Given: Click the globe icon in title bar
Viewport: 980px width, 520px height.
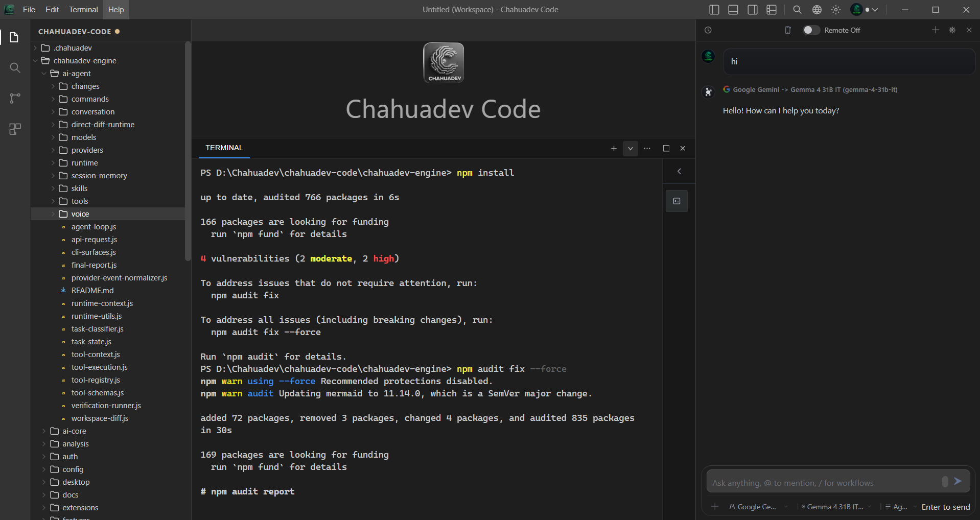Looking at the screenshot, I should 816,10.
